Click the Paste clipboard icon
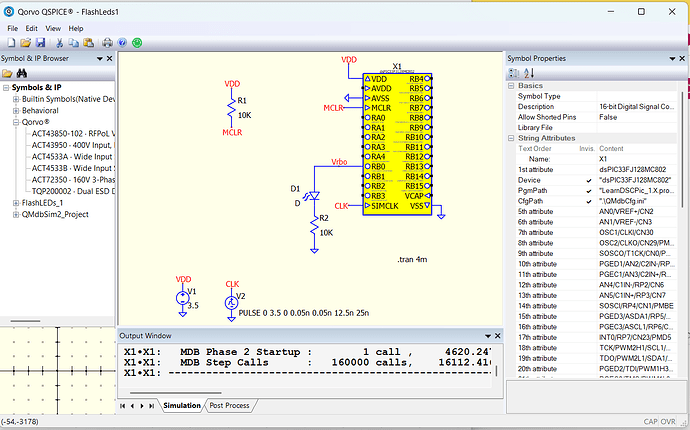The image size is (690, 430). 88,43
